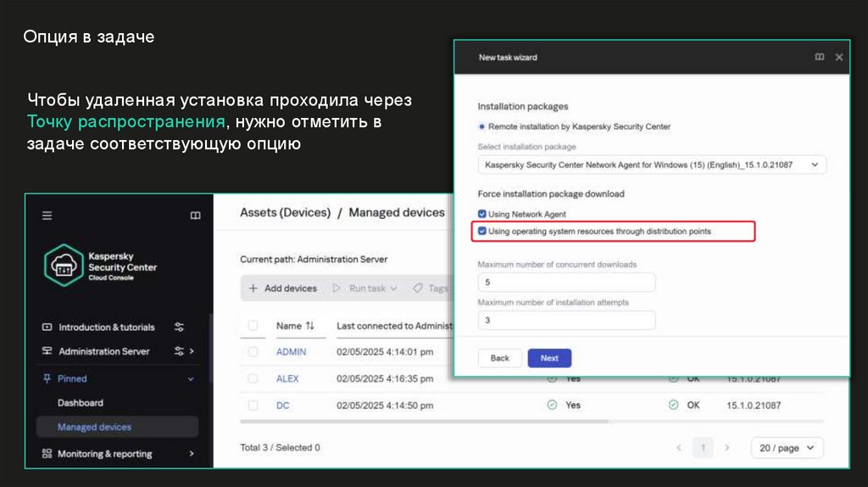Open the Run task dropdown

point(365,288)
